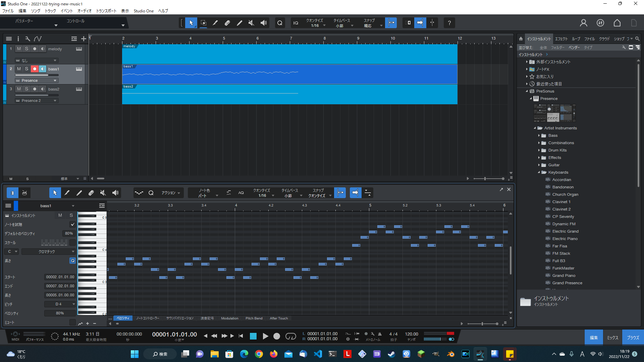Mute the melody track
The width and height of the screenshot is (644, 362).
[x=19, y=49]
